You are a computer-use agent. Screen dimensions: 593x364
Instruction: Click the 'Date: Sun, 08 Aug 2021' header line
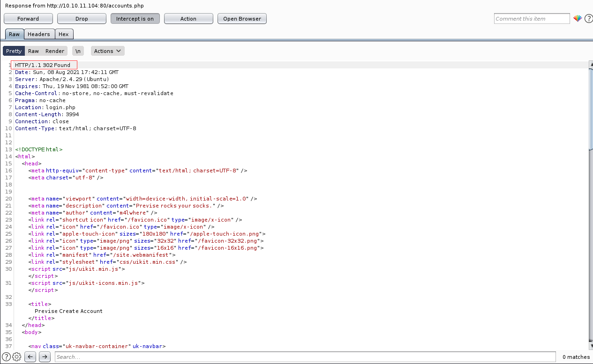67,72
